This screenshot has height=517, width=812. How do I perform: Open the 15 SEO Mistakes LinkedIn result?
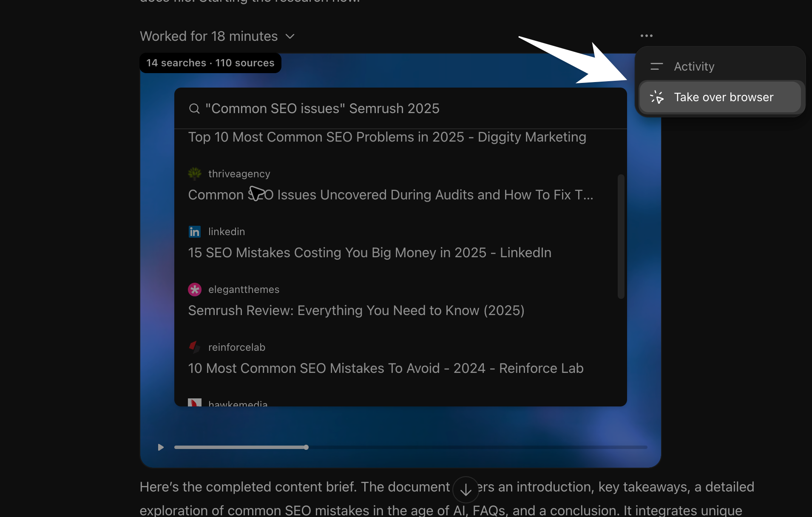[x=369, y=253]
